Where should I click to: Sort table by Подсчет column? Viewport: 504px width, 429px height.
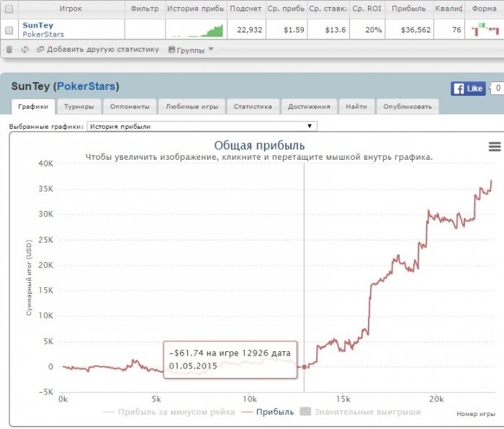(x=246, y=9)
